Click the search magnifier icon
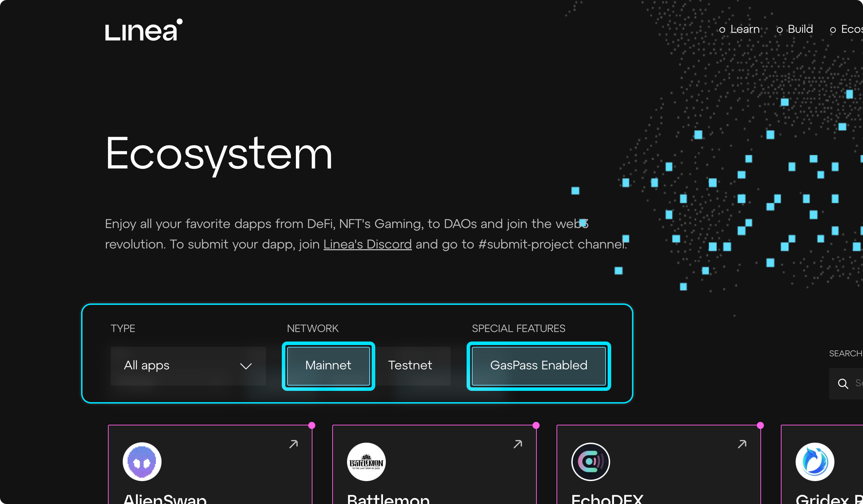863x504 pixels. [x=843, y=383]
